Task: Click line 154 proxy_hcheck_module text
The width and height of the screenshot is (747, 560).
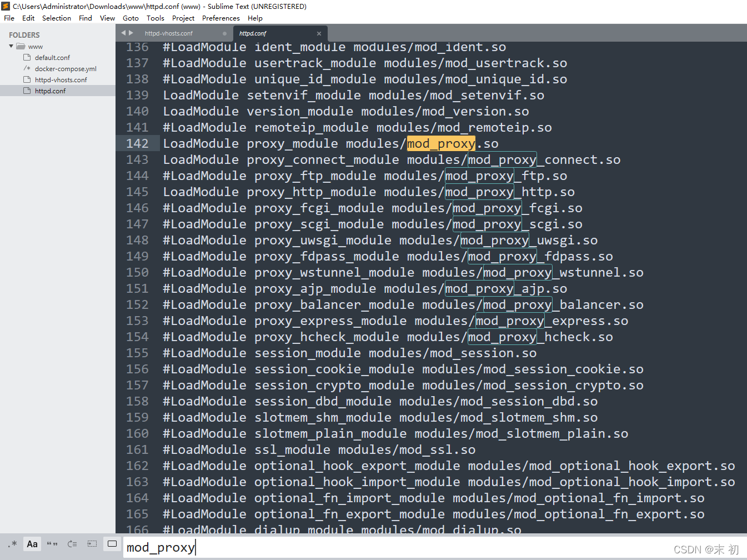Action: [327, 337]
